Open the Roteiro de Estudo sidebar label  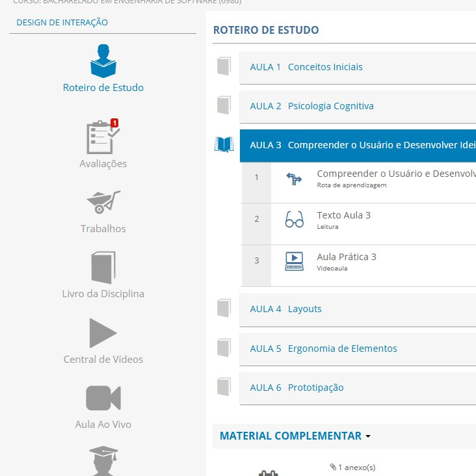103,87
